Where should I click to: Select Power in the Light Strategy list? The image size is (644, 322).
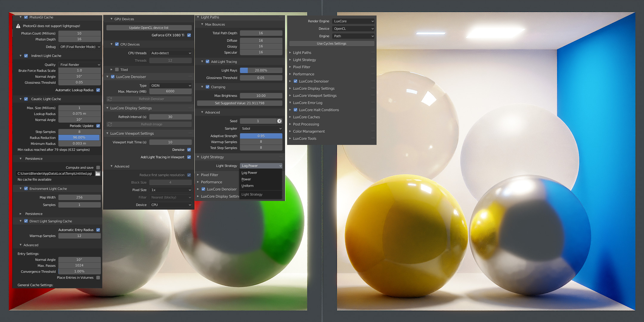click(x=246, y=179)
